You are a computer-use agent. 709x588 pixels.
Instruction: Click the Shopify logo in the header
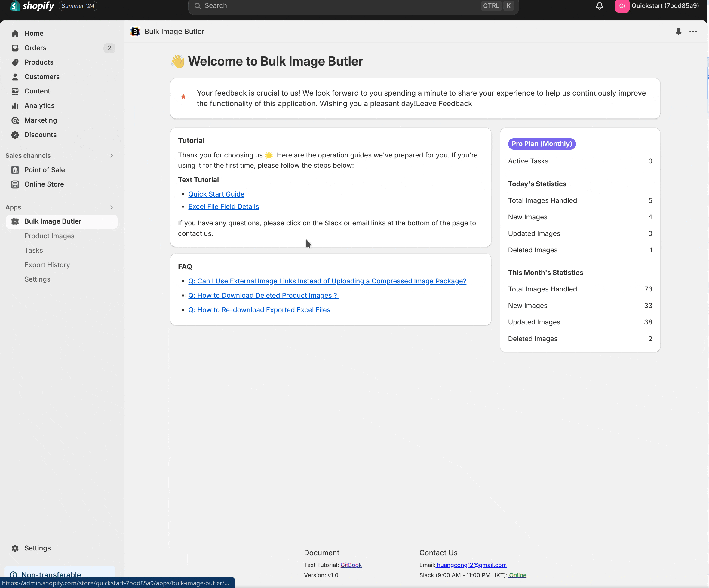point(32,6)
